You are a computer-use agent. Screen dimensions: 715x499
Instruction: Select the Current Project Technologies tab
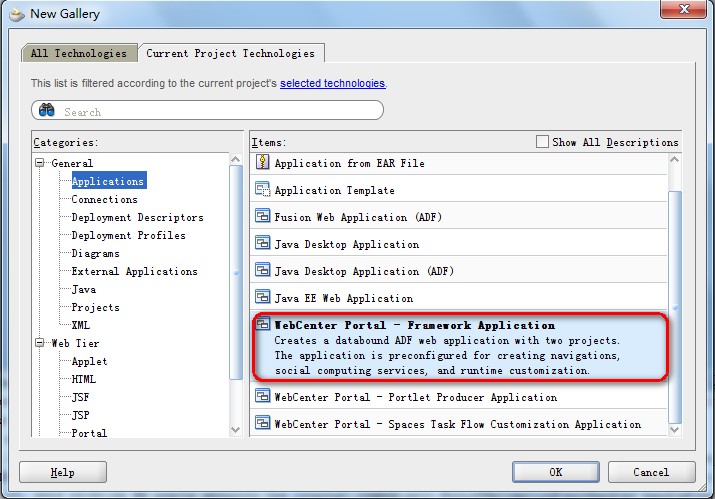click(231, 53)
